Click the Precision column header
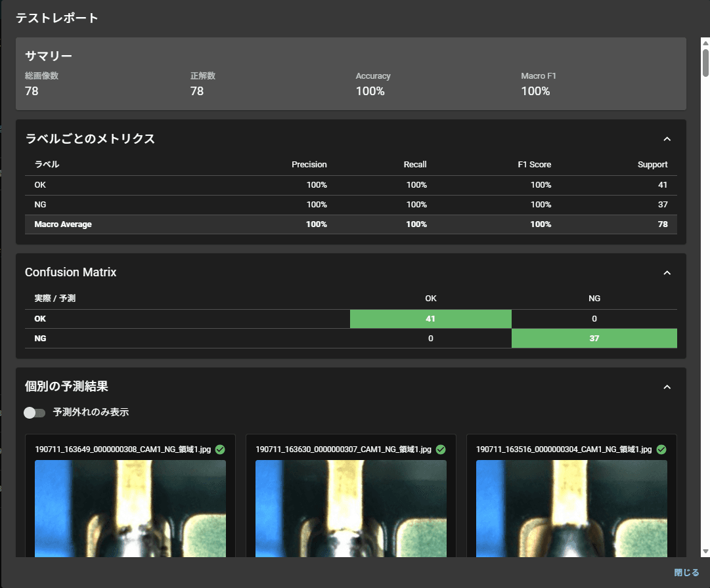Image resolution: width=710 pixels, height=588 pixels. coord(309,164)
